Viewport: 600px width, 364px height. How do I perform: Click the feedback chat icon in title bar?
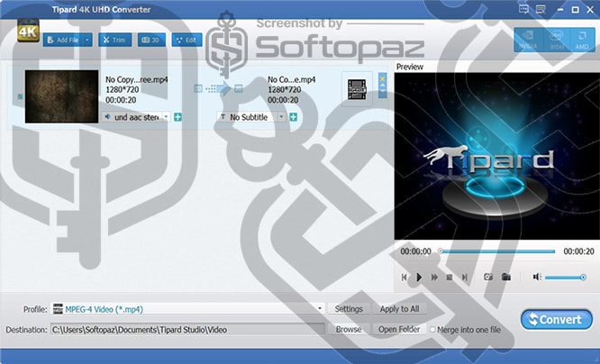(523, 9)
